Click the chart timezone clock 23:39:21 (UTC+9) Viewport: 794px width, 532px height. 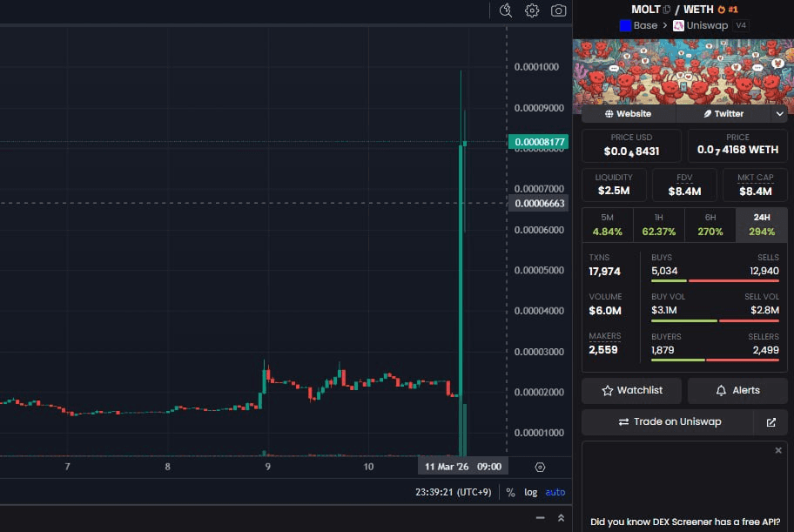pyautogui.click(x=454, y=493)
